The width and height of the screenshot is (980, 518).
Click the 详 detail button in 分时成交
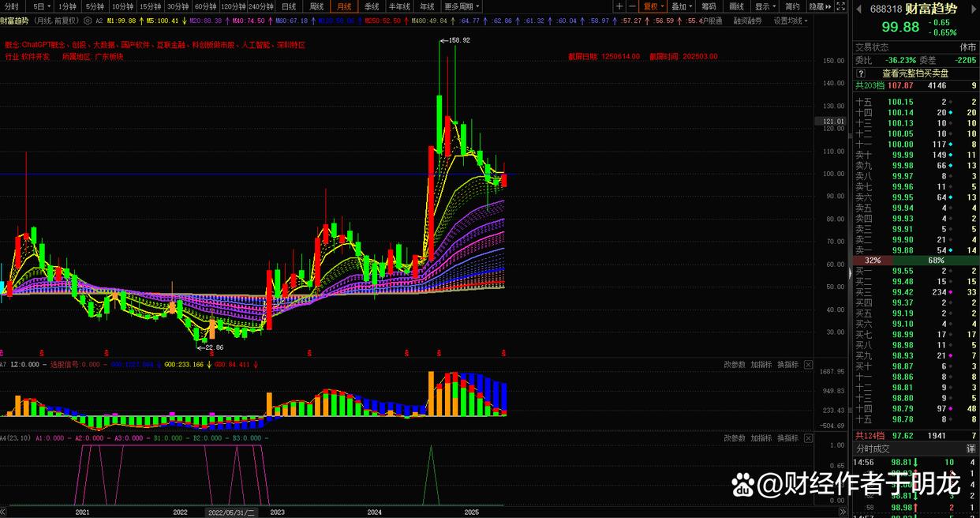point(971,449)
